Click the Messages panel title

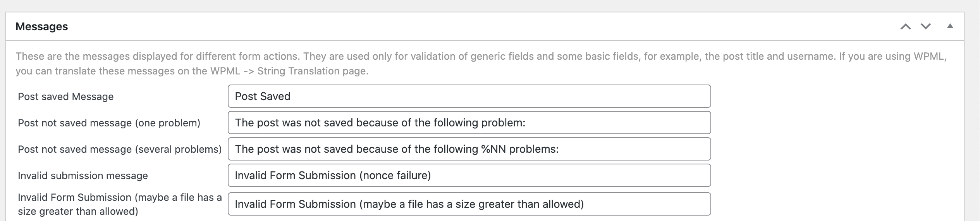[x=42, y=26]
